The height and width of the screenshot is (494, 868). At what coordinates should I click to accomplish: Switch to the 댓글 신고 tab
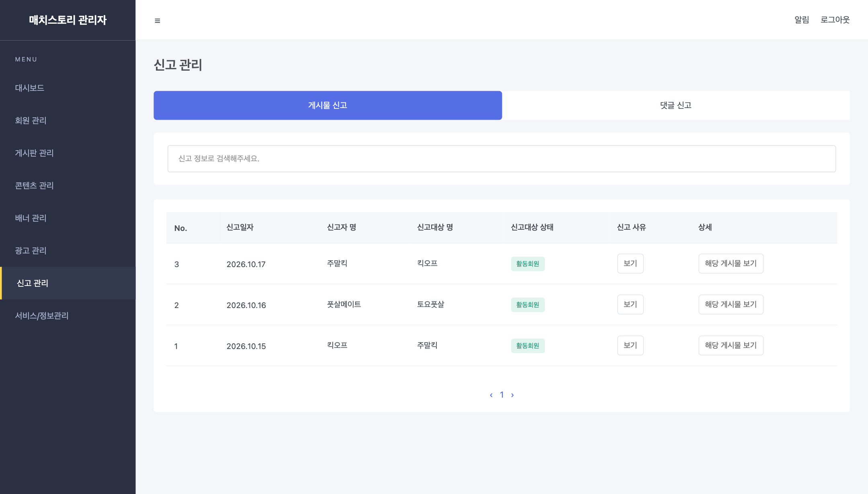pyautogui.click(x=676, y=105)
